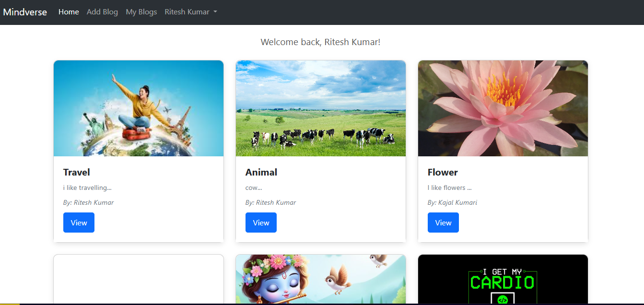Viewport: 644px width, 305px height.
Task: Click the 'Animal' card title
Action: (x=261, y=172)
